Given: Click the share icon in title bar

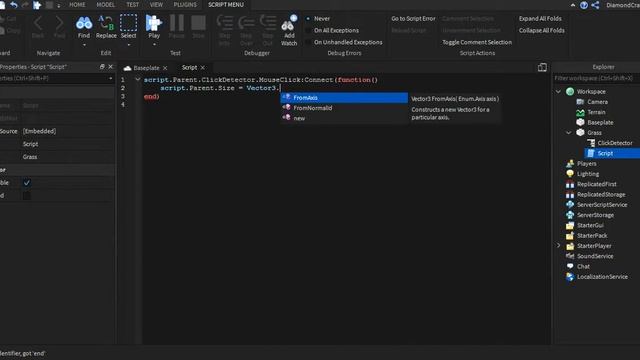Looking at the screenshot, I should click(x=596, y=5).
